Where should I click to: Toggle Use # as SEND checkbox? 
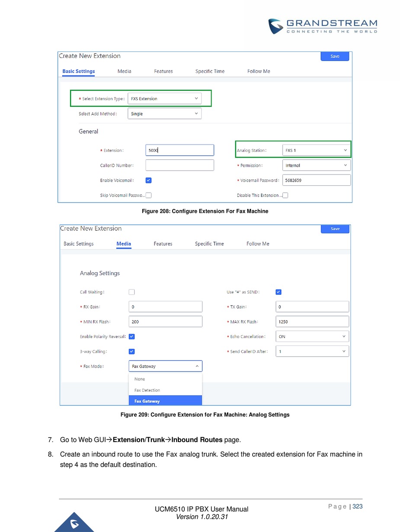click(x=279, y=292)
